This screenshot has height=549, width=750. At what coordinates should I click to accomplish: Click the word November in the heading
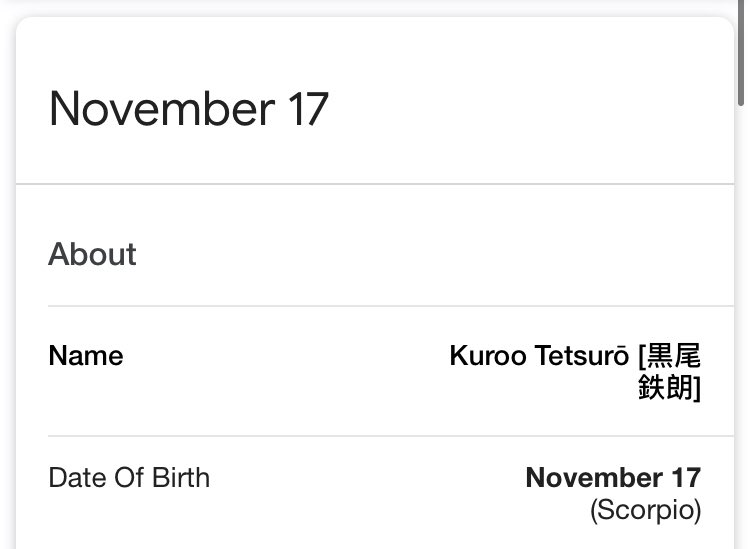coord(162,109)
